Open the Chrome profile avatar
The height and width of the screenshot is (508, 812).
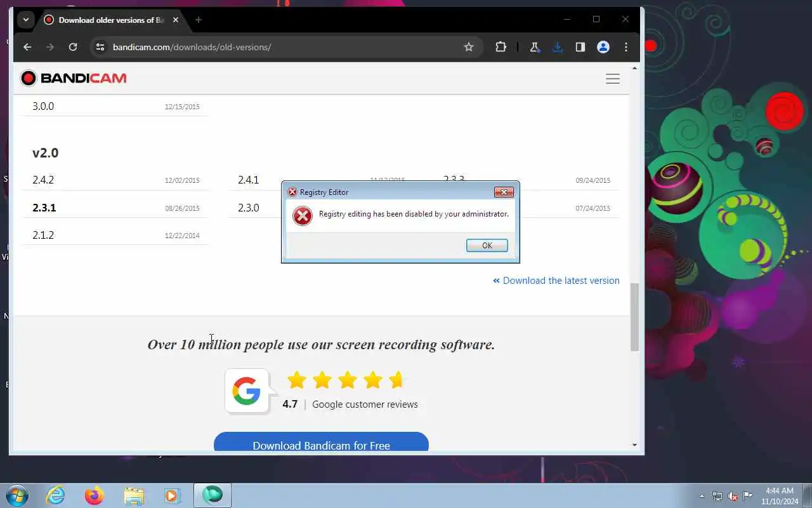[603, 47]
